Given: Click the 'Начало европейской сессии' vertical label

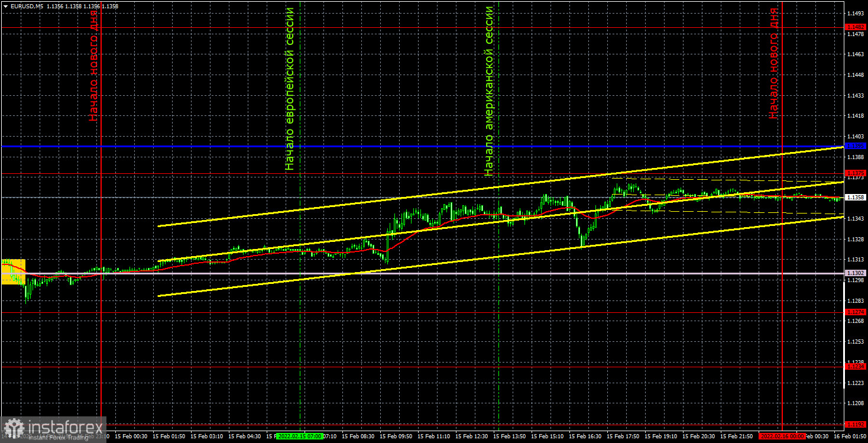Looking at the screenshot, I should coord(289,89).
